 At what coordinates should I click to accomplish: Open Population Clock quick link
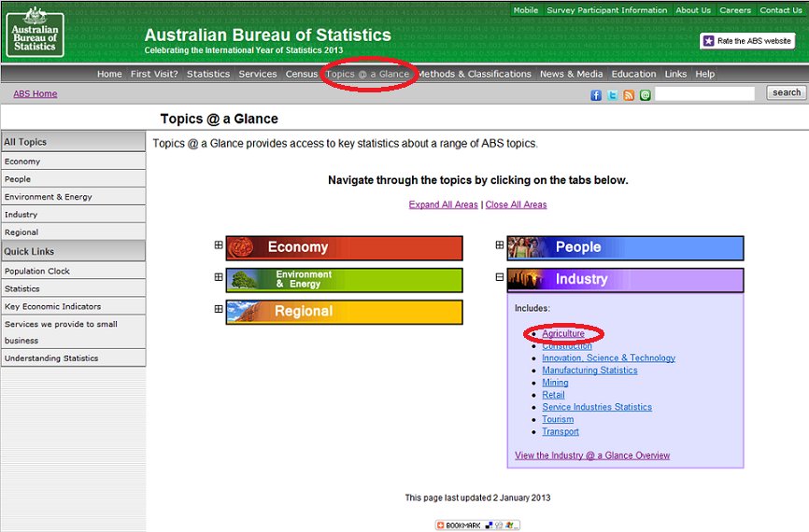point(73,271)
